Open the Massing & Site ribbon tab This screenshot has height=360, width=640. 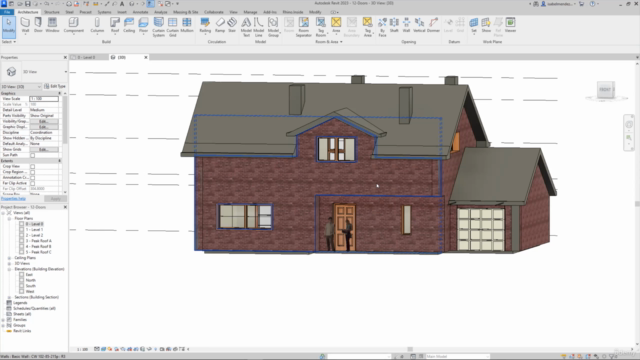coord(185,12)
